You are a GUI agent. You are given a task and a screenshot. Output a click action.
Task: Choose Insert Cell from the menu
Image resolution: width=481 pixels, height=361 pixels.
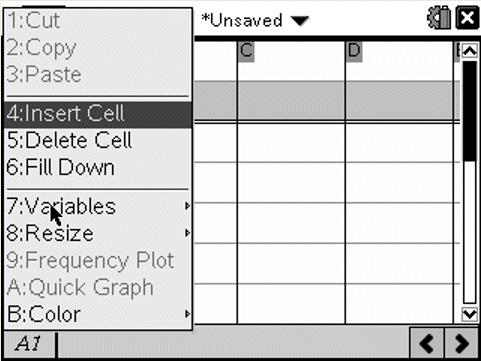[x=98, y=114]
